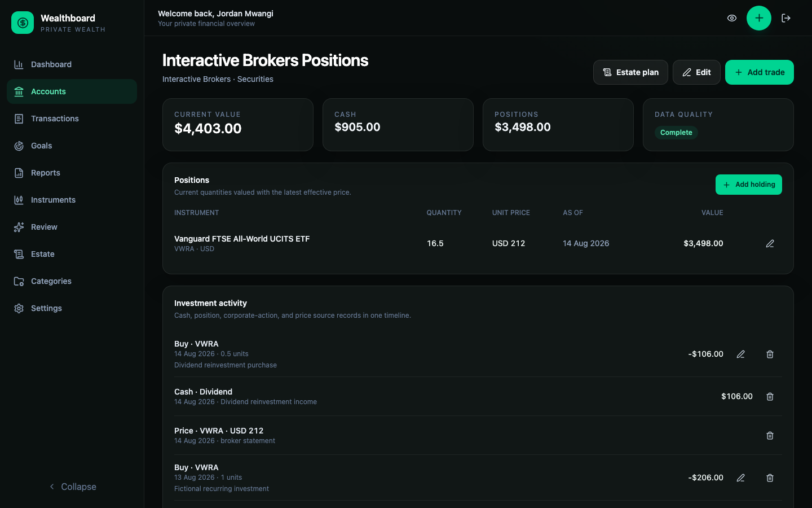Open the Dashboard page from sidebar
812x508 pixels.
coord(72,64)
